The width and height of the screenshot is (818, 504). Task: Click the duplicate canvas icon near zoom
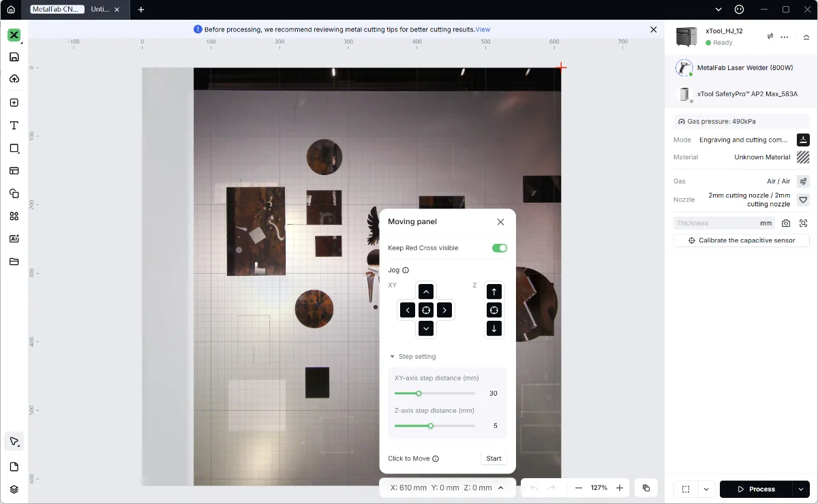click(646, 488)
